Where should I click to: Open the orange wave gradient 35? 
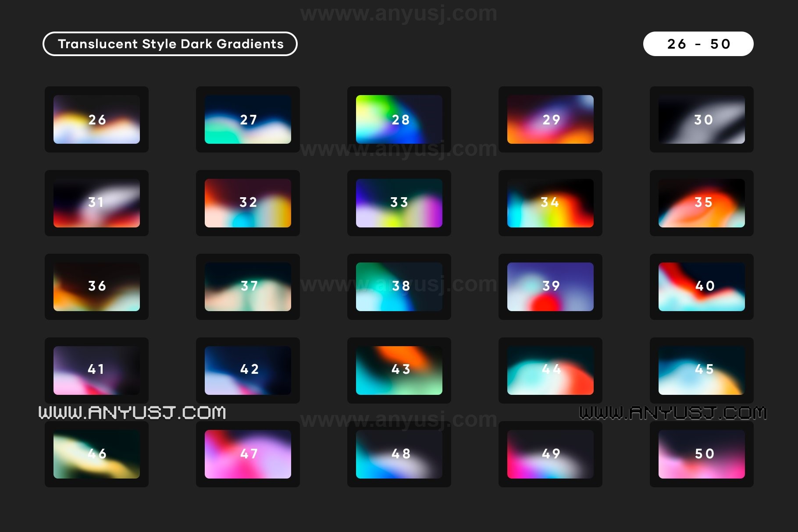tap(702, 203)
